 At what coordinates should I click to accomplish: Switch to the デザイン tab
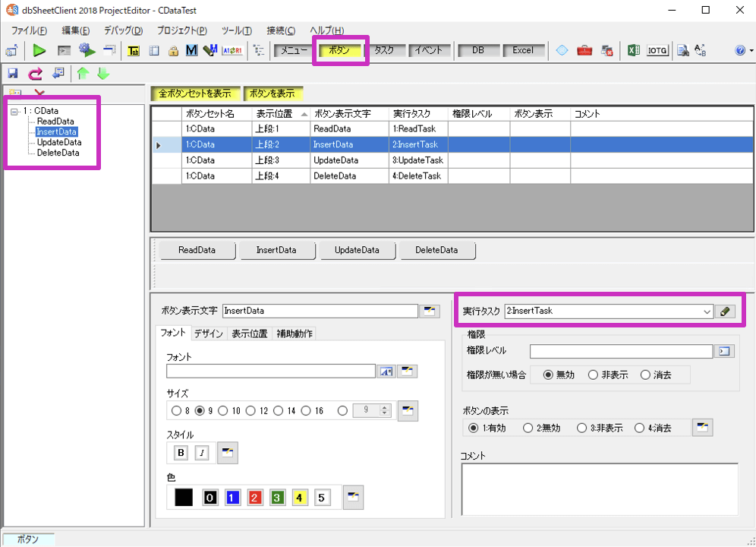tap(208, 334)
